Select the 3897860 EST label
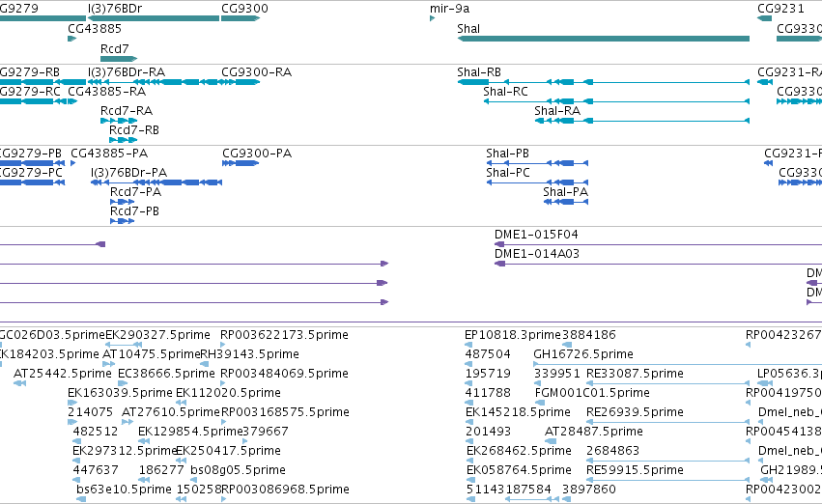Viewport: 822px width, 504px height. pos(588,490)
